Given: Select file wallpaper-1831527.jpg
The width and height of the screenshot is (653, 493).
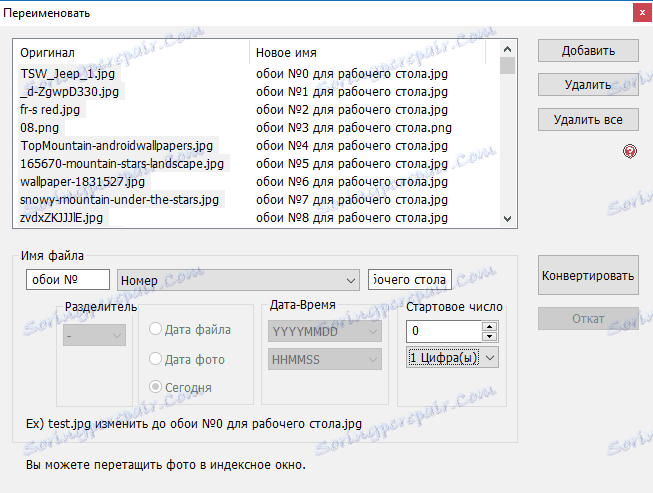Looking at the screenshot, I should pos(82,182).
